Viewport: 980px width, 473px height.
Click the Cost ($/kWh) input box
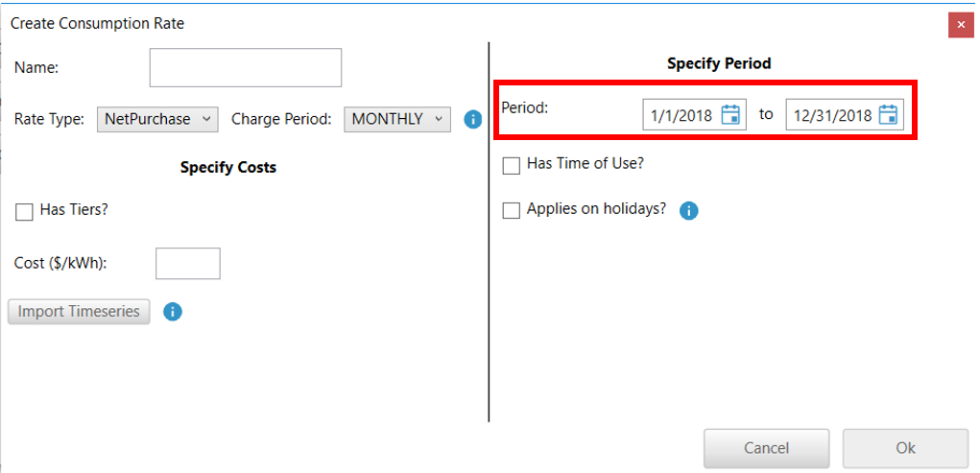tap(188, 263)
